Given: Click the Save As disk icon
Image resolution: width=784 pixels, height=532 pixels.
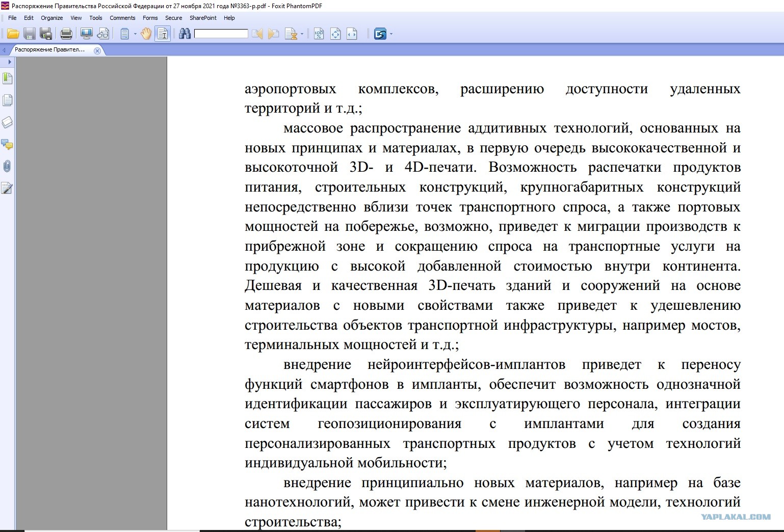Looking at the screenshot, I should [x=46, y=34].
